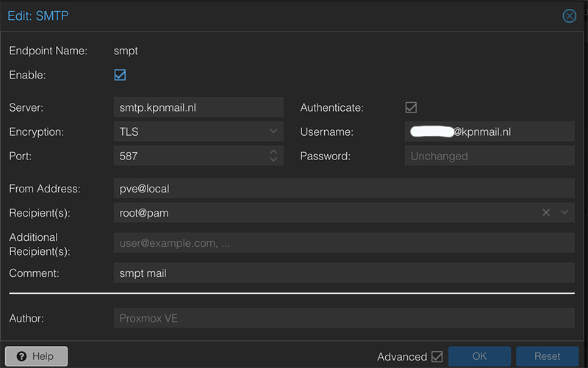
Task: Decrease the port number with the down arrow
Action: coord(273,159)
